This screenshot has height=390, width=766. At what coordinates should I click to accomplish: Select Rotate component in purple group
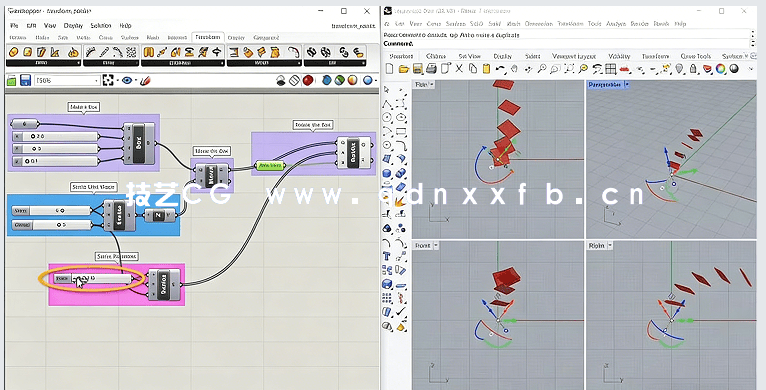tap(354, 152)
